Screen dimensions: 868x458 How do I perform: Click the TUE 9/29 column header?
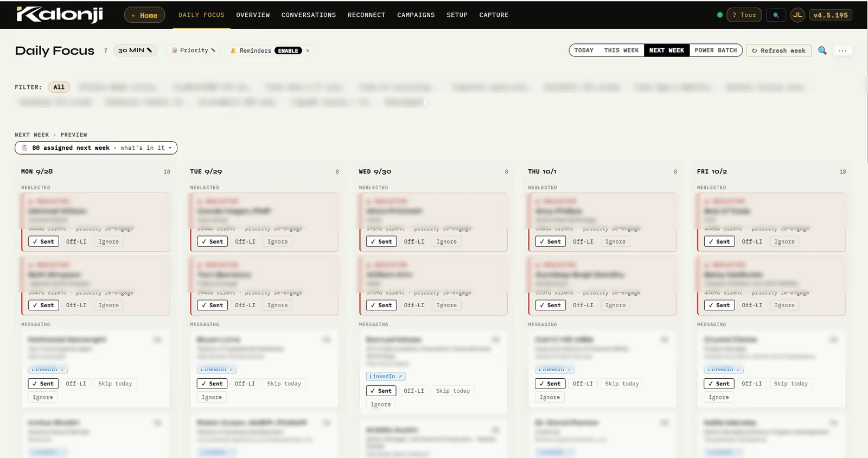pos(206,171)
